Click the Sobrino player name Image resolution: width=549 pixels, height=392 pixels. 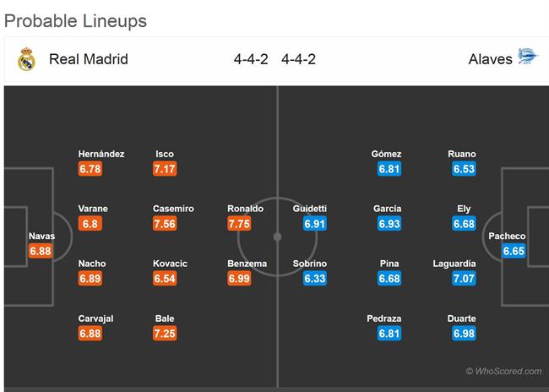tap(309, 264)
